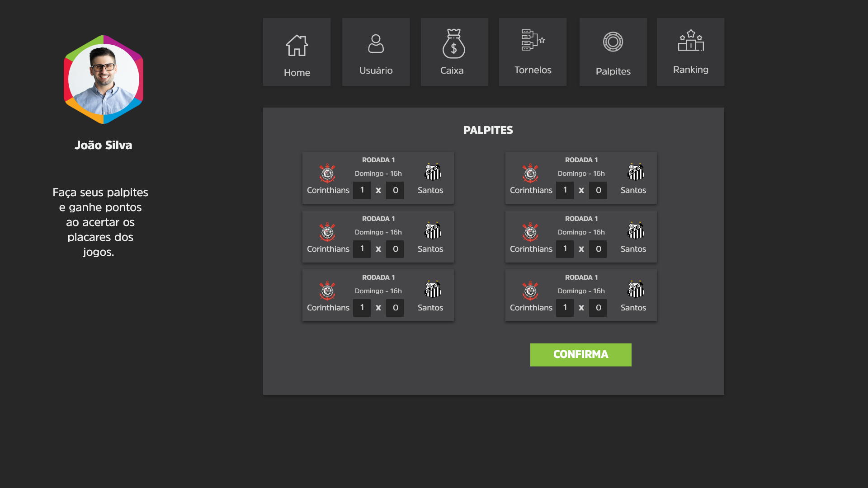Open the Torneios bracket icon tile
This screenshot has height=488, width=868.
[x=533, y=52]
